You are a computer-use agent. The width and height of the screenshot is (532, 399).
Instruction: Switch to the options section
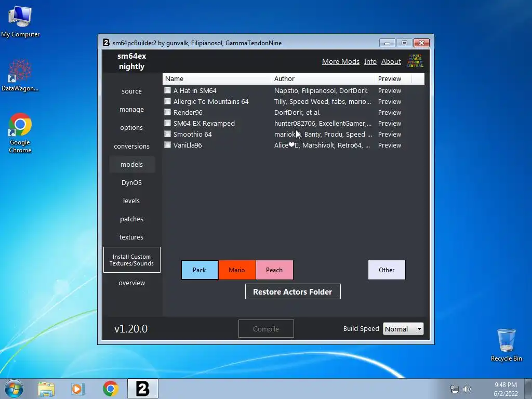click(131, 128)
